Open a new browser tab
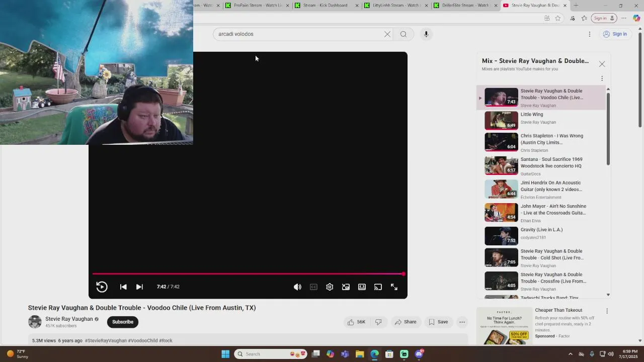 [x=576, y=6]
